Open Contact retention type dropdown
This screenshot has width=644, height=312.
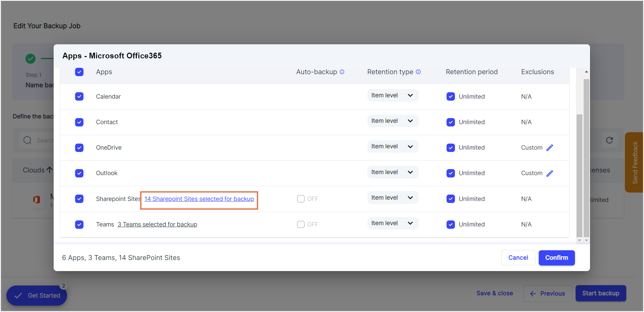tap(393, 121)
